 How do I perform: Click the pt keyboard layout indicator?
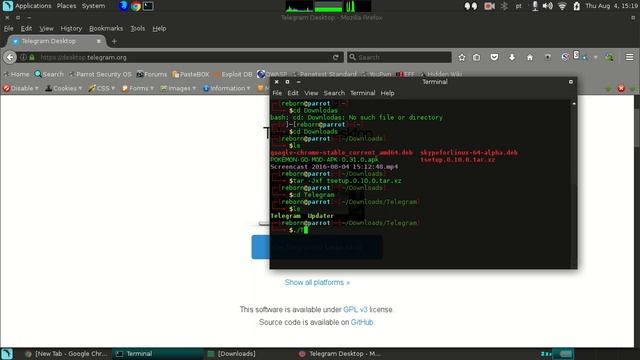tap(518, 6)
